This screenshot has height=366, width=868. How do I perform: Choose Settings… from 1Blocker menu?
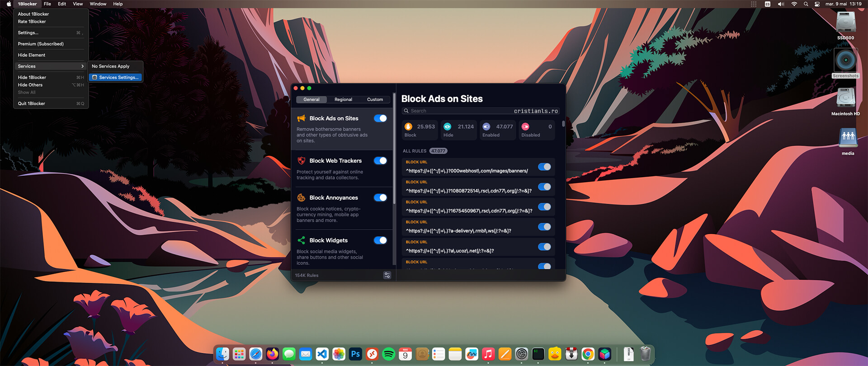[x=51, y=33]
